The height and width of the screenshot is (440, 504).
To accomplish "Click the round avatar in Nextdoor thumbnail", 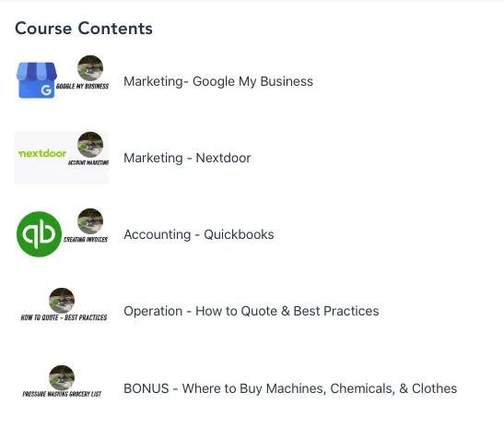I will click(x=90, y=145).
